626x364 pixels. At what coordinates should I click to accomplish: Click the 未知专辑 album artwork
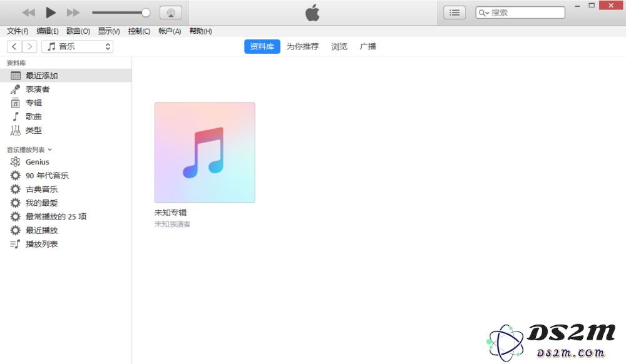pyautogui.click(x=205, y=153)
